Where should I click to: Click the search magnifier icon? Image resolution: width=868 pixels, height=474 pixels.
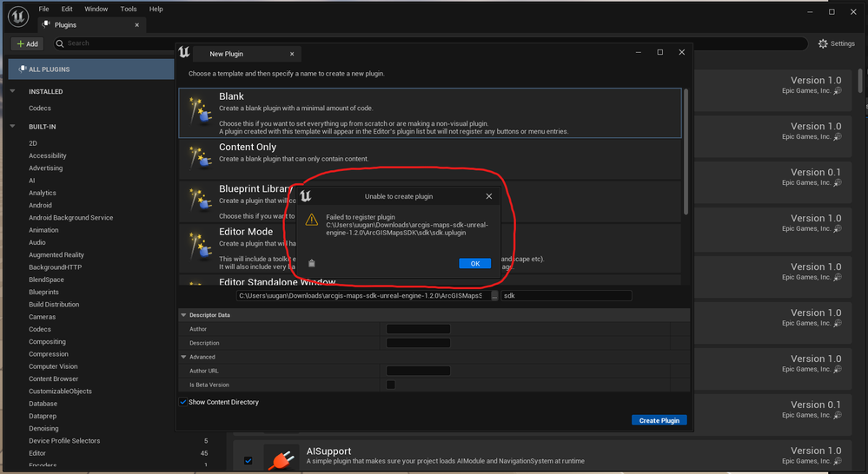(60, 43)
